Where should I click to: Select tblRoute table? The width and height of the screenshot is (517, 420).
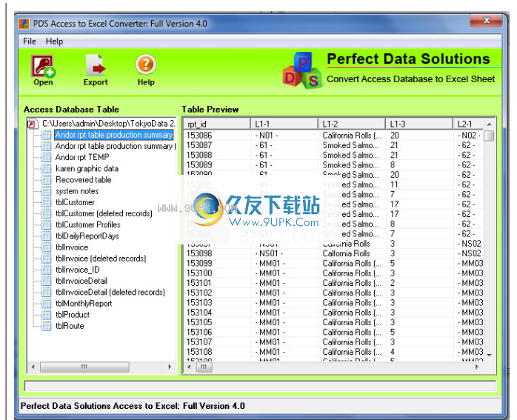pyautogui.click(x=70, y=325)
